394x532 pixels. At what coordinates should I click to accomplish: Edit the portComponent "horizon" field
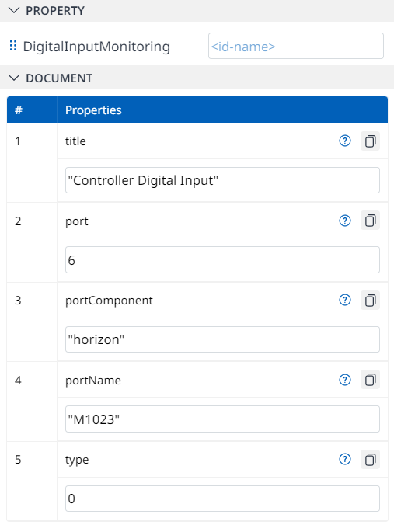coord(222,339)
